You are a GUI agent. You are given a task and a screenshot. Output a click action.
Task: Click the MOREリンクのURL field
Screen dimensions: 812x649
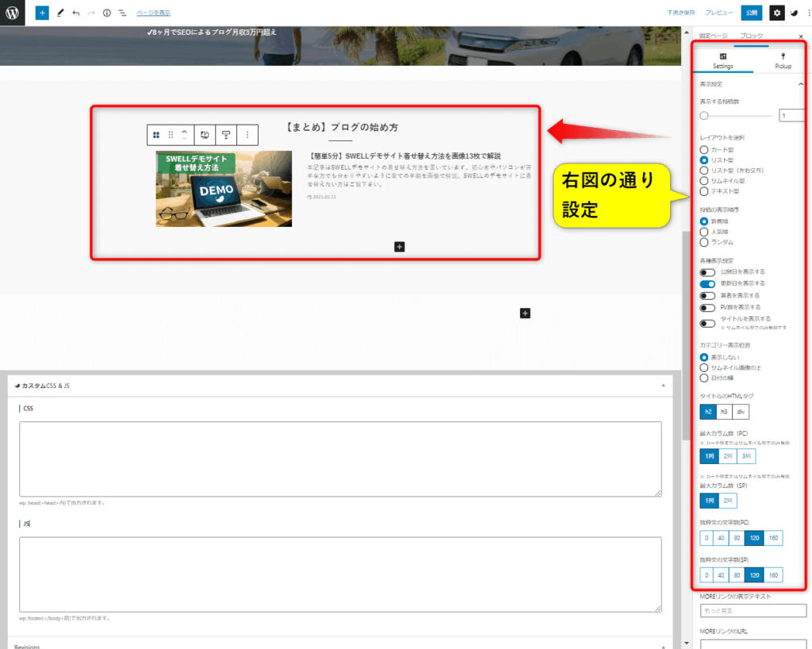tap(753, 643)
